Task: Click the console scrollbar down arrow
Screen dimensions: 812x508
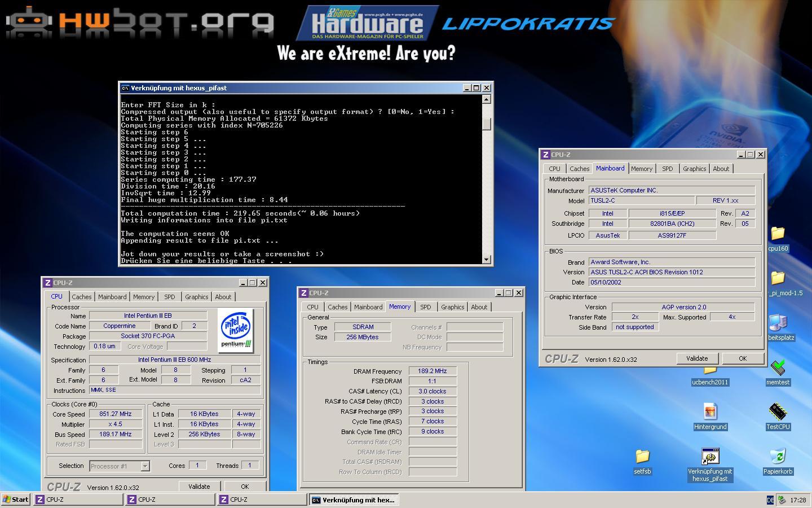Action: 487,260
